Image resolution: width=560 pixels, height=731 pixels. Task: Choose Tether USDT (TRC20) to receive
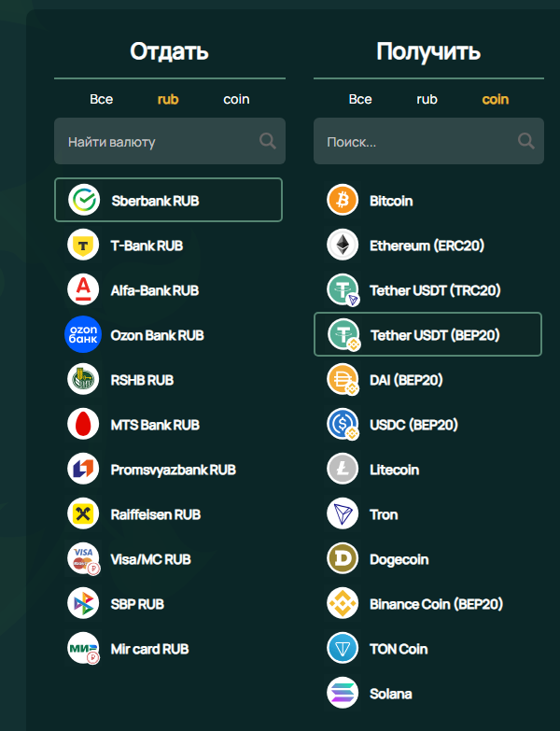click(435, 290)
